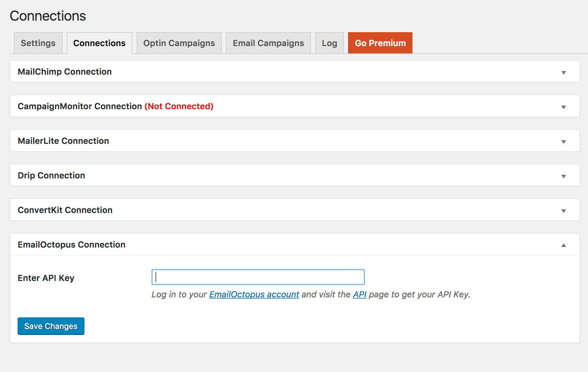Expand ConvertKit Connection arrow
588x372 pixels.
tap(563, 211)
